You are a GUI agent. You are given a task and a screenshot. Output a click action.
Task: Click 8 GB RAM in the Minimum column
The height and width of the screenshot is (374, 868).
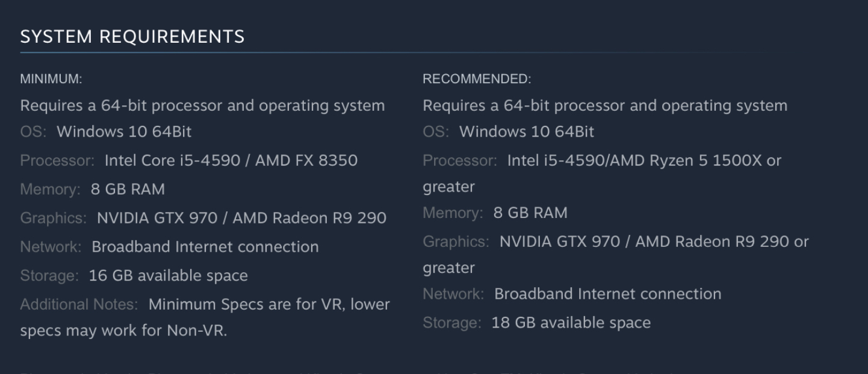(x=128, y=190)
